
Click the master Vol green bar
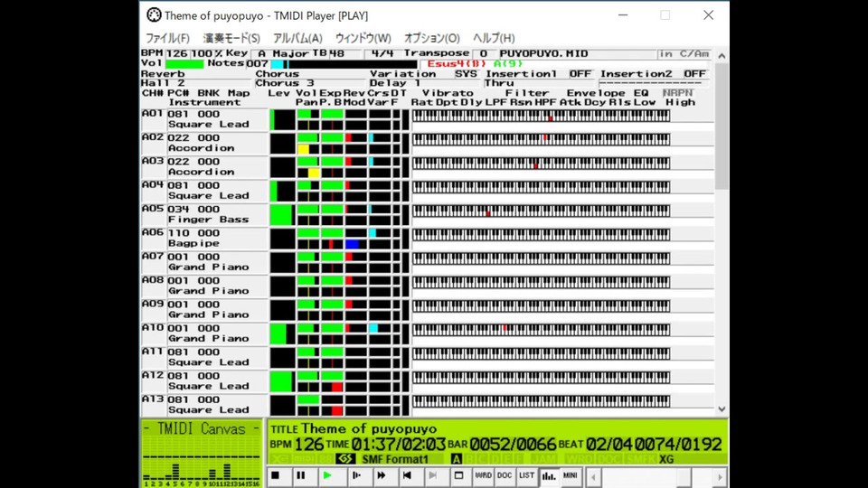click(184, 63)
